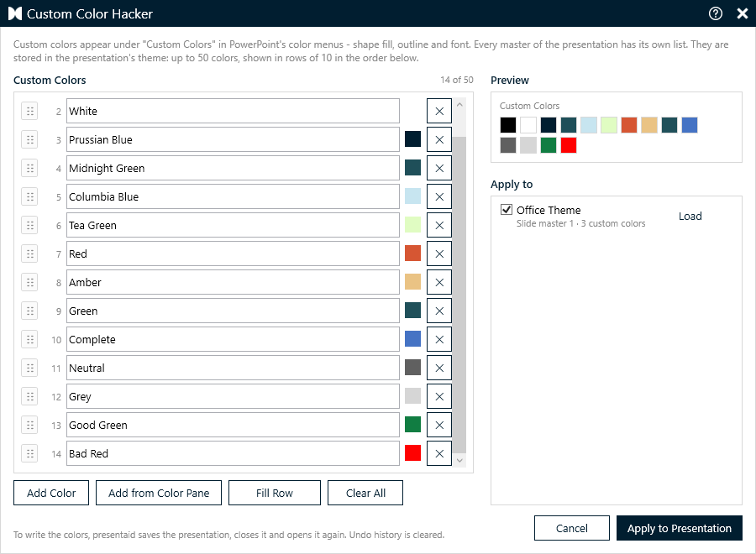Uncheck the Office Theme checkbox
756x554 pixels.
click(507, 210)
